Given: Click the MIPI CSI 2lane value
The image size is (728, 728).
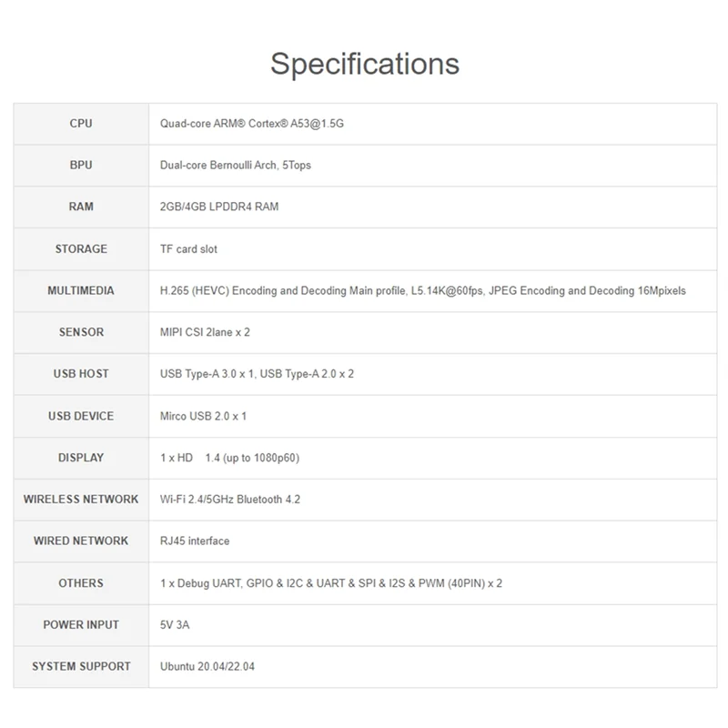Looking at the screenshot, I should tap(205, 332).
